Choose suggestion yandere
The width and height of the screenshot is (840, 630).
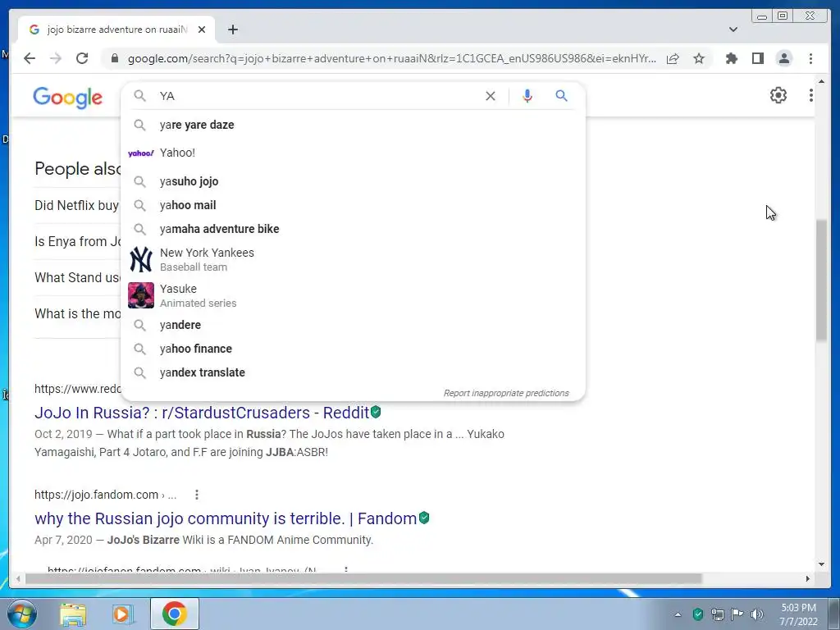[x=354, y=325]
